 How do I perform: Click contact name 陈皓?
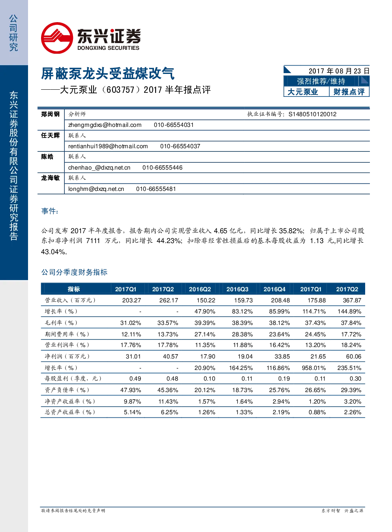click(x=47, y=157)
